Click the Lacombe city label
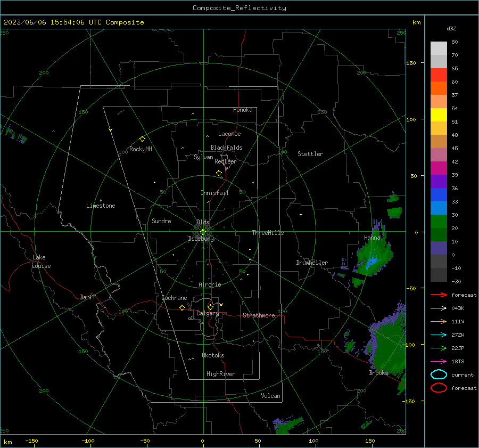The width and height of the screenshot is (479, 448). click(229, 134)
